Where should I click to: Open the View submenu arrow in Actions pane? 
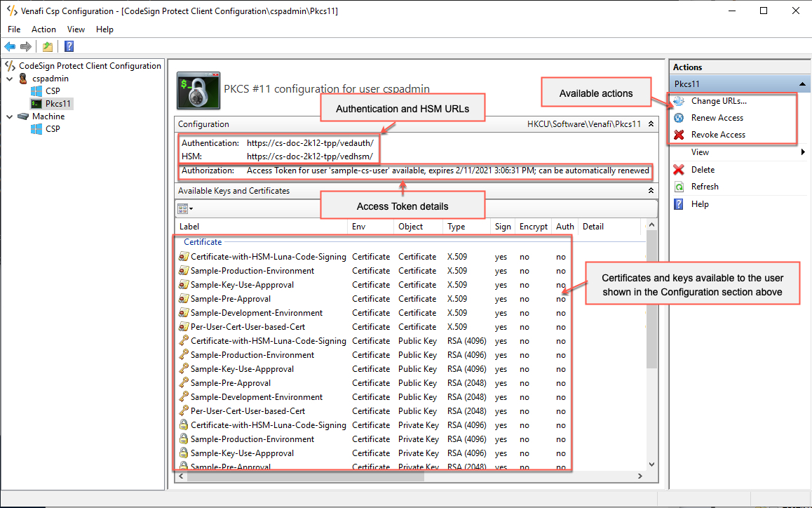(x=802, y=152)
